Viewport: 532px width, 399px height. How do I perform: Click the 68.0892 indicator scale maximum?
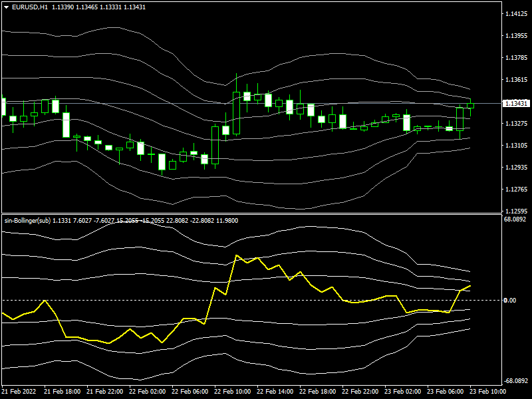point(515,219)
